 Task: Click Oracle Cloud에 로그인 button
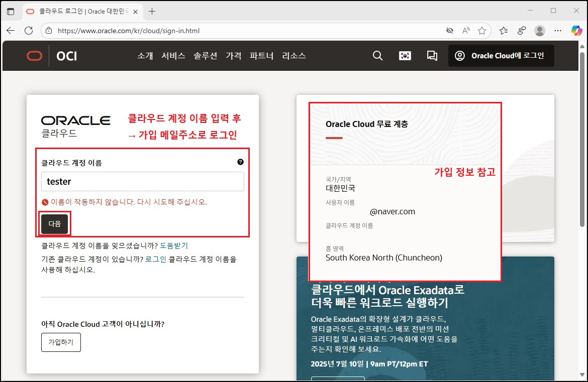501,56
